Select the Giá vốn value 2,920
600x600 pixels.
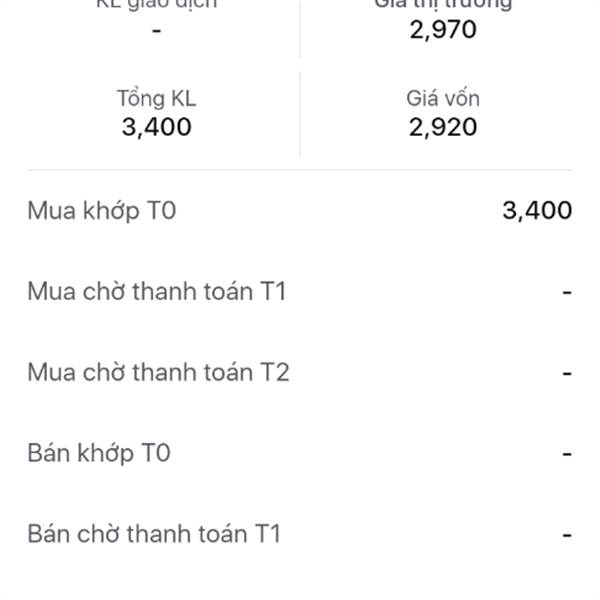click(x=443, y=127)
